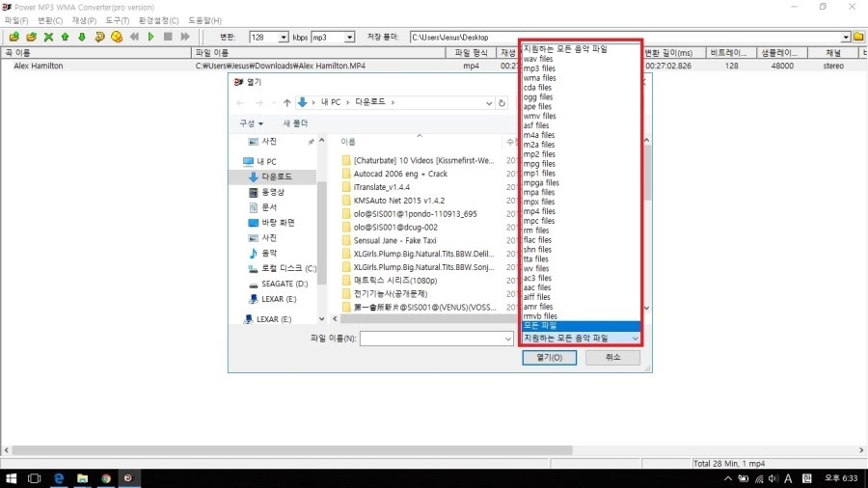Click the orange convert arrow icon
This screenshot has width=868, height=488.
click(x=99, y=37)
